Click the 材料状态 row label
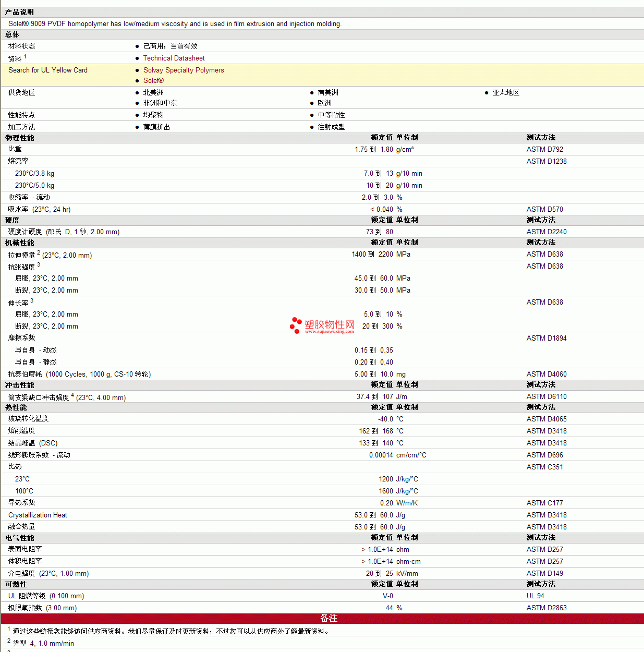This screenshot has width=644, height=652. pos(22,46)
